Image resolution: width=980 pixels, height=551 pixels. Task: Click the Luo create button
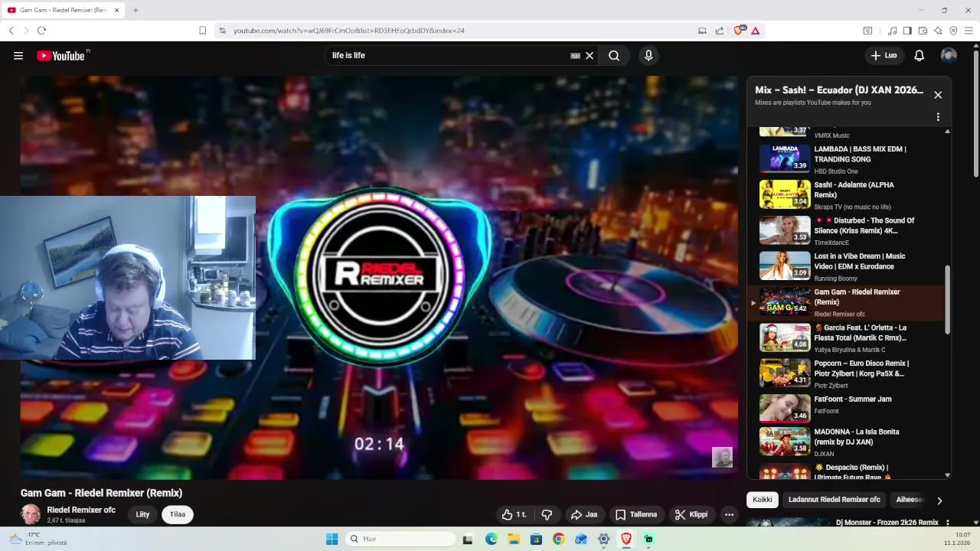click(884, 55)
